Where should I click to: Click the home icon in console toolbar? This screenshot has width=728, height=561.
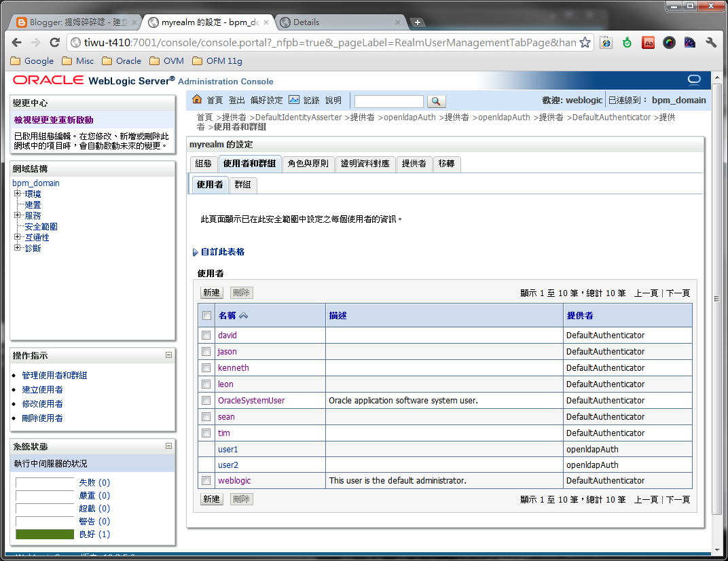point(197,99)
